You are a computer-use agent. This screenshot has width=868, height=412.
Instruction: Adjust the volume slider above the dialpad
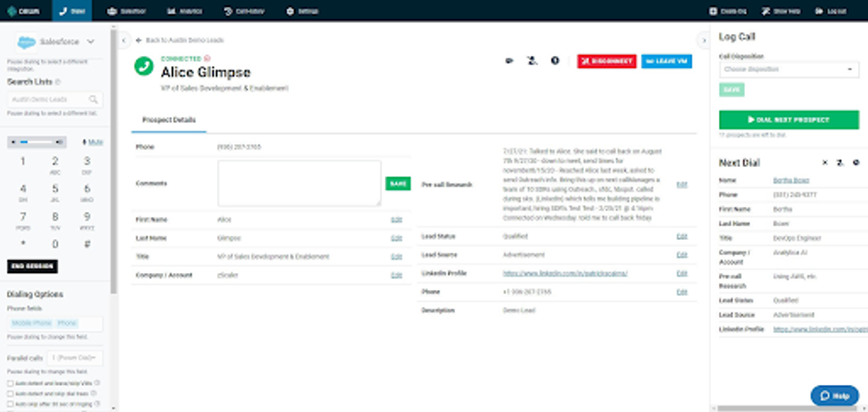[37, 142]
